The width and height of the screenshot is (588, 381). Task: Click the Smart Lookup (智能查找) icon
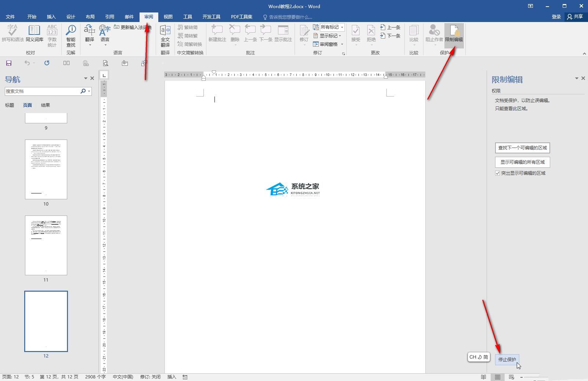coord(71,33)
